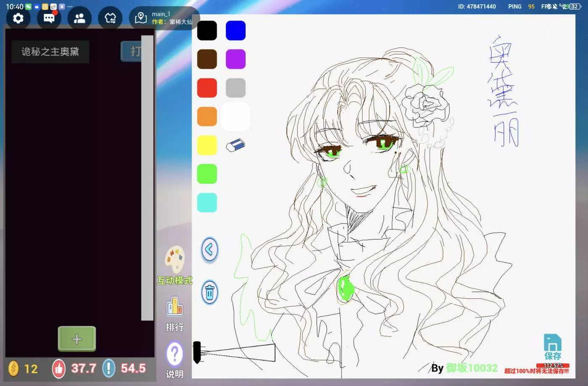The width and height of the screenshot is (588, 386).
Task: Pick the green color swatch
Action: [x=207, y=174]
